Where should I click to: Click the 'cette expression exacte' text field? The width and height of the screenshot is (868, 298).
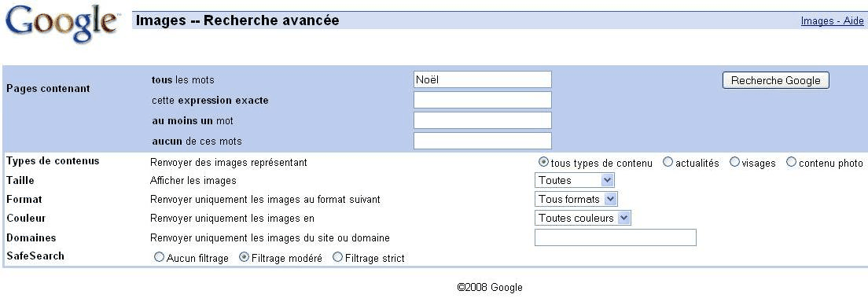point(483,100)
